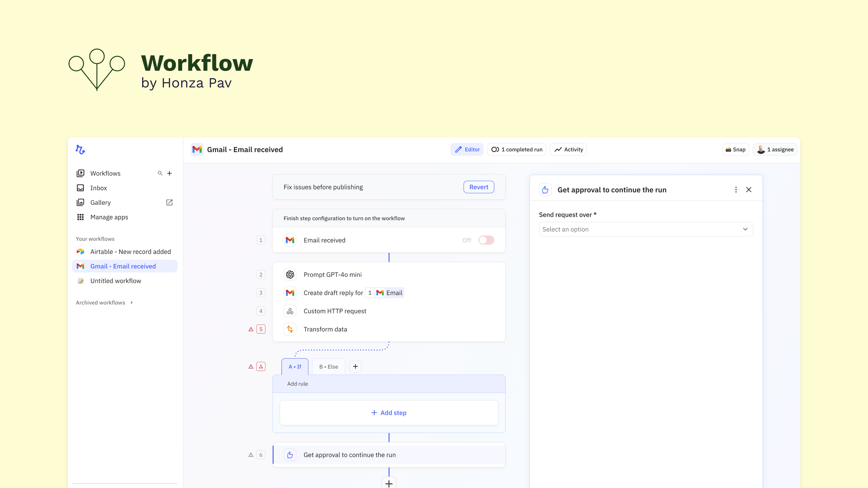
Task: Click the Transform data step icon
Action: 290,329
